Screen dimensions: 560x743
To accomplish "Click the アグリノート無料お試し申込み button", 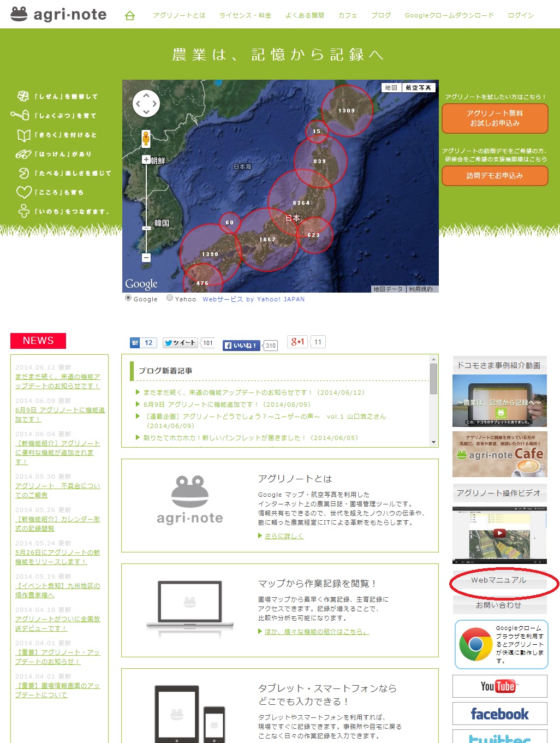I will [x=495, y=118].
